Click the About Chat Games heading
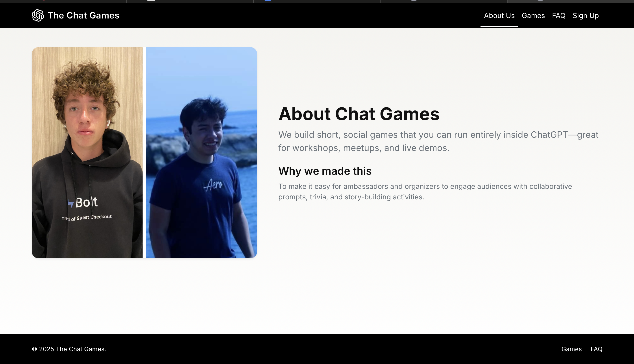Viewport: 634px width, 364px height. tap(359, 114)
